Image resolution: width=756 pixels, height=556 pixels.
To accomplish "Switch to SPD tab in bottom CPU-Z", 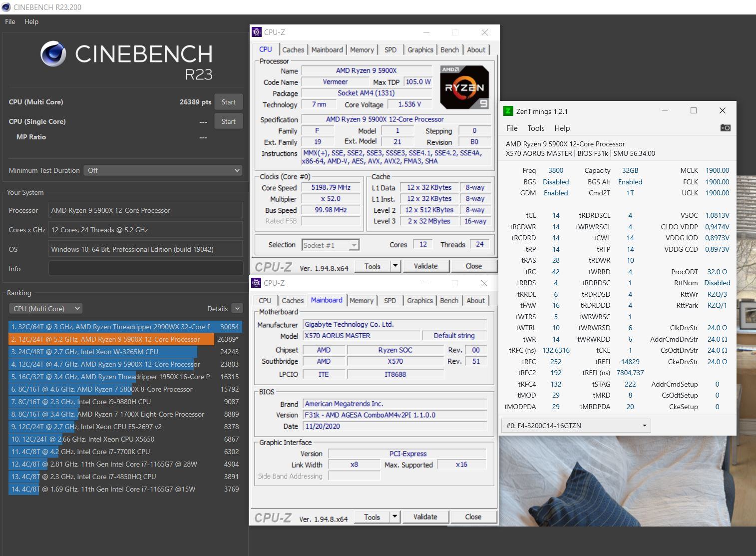I will 390,301.
